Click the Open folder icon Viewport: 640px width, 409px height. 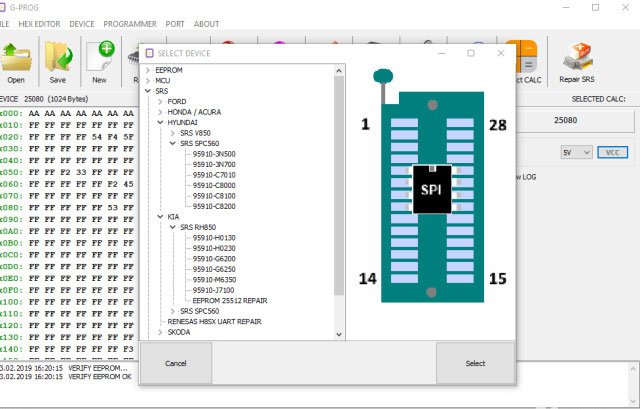pos(16,57)
